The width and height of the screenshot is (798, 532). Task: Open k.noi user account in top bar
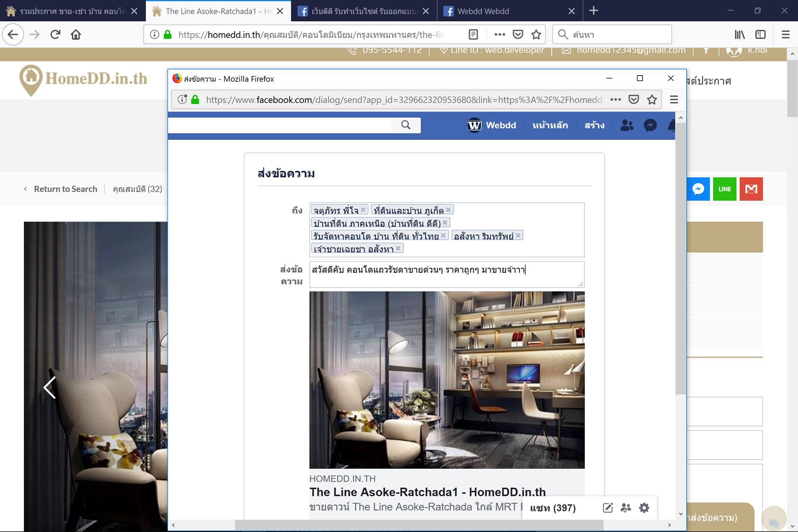(x=747, y=51)
